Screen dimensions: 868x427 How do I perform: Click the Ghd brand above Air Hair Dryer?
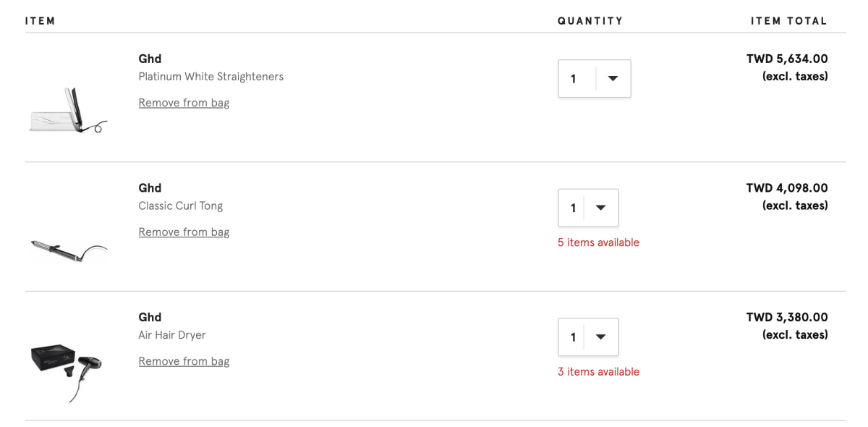(150, 317)
